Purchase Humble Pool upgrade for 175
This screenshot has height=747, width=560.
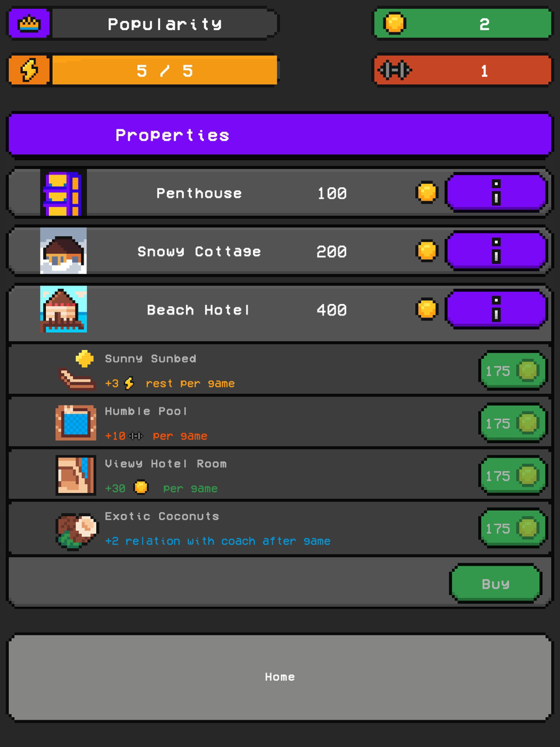(512, 423)
